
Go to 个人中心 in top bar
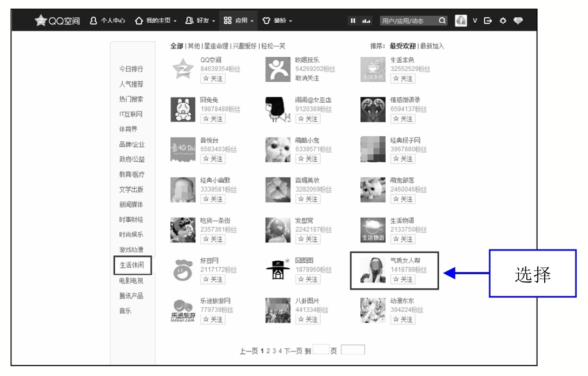coord(107,21)
